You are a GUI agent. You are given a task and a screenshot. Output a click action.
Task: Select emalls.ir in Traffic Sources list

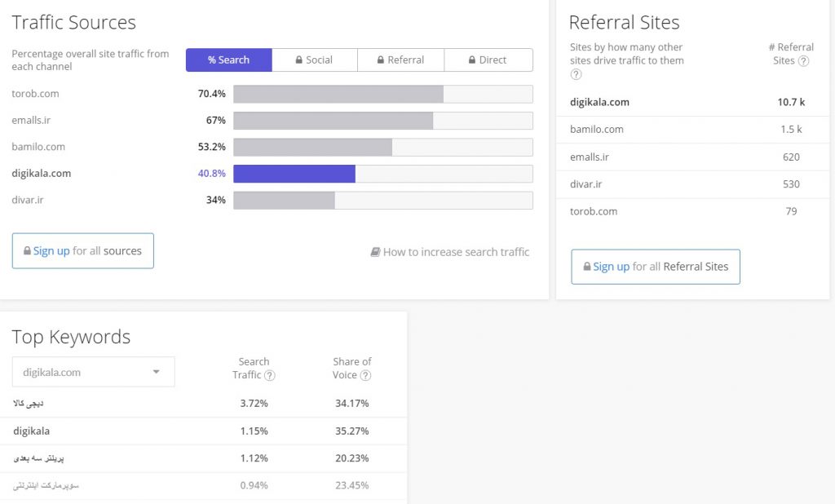[31, 121]
